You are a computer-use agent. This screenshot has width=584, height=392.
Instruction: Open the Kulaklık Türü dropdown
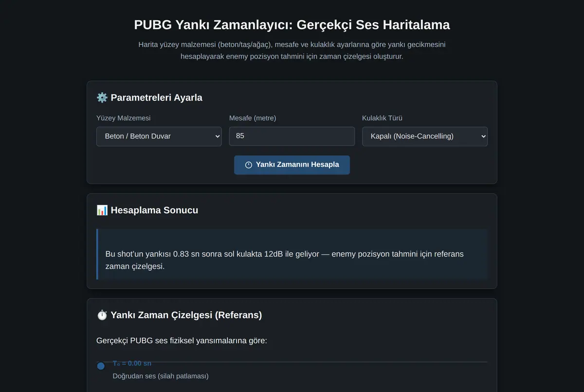tap(425, 136)
